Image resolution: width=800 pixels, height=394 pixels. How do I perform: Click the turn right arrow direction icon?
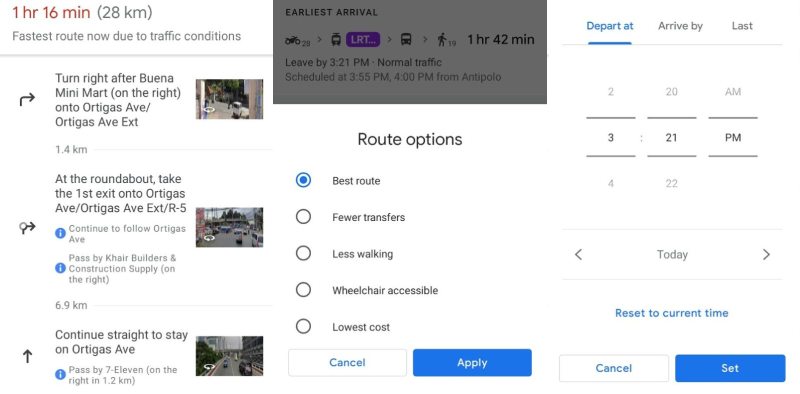click(27, 100)
